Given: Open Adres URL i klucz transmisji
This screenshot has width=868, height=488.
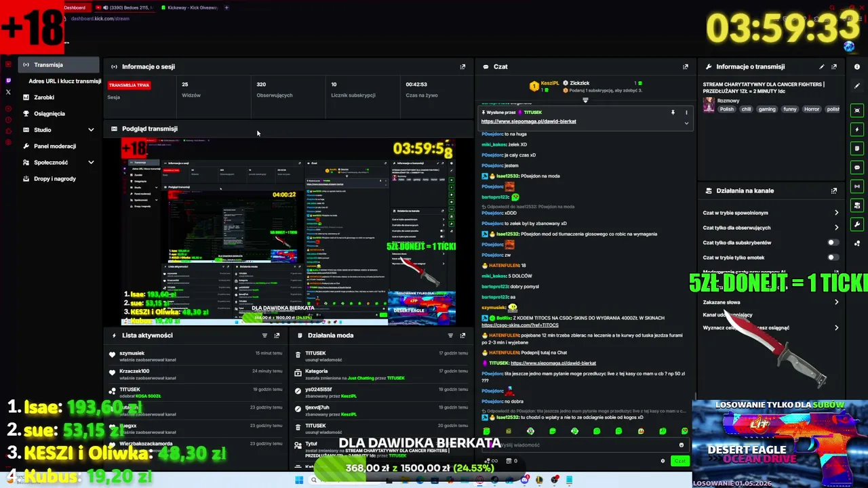Looking at the screenshot, I should pos(64,81).
